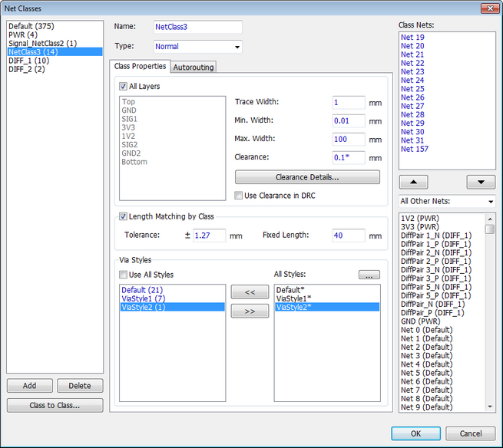Close the Net Classes dialog
The width and height of the screenshot is (503, 448).
point(490,8)
